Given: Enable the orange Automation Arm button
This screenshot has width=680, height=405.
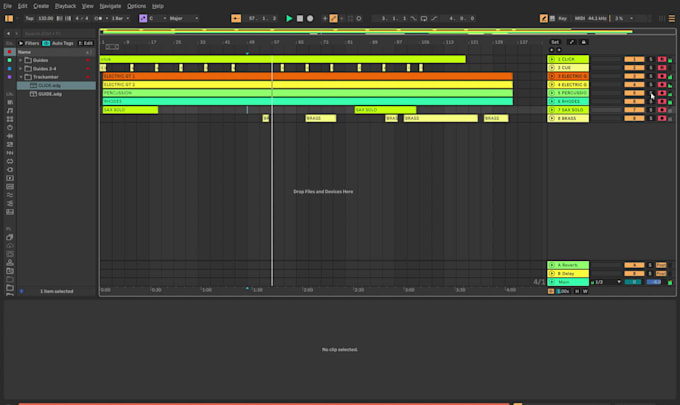Looking at the screenshot, I should [x=333, y=18].
